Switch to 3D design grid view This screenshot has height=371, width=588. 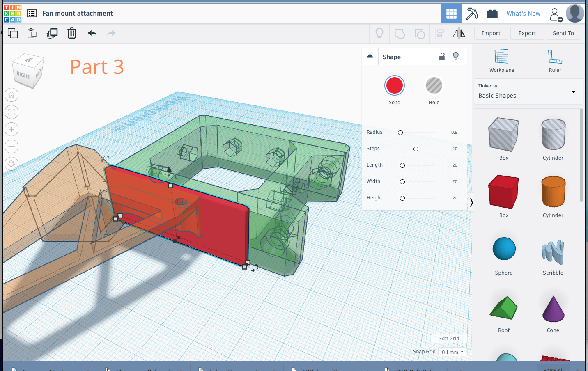coord(451,14)
